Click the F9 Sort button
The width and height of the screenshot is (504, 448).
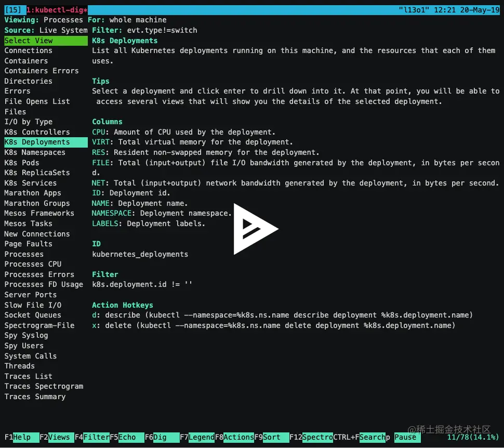click(x=272, y=438)
